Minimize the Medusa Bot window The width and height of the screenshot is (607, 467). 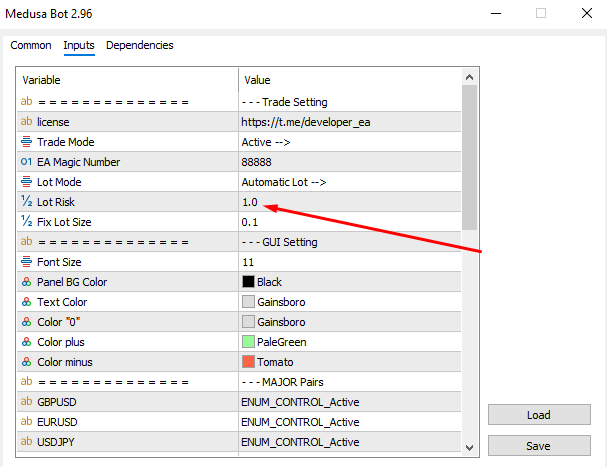click(496, 13)
